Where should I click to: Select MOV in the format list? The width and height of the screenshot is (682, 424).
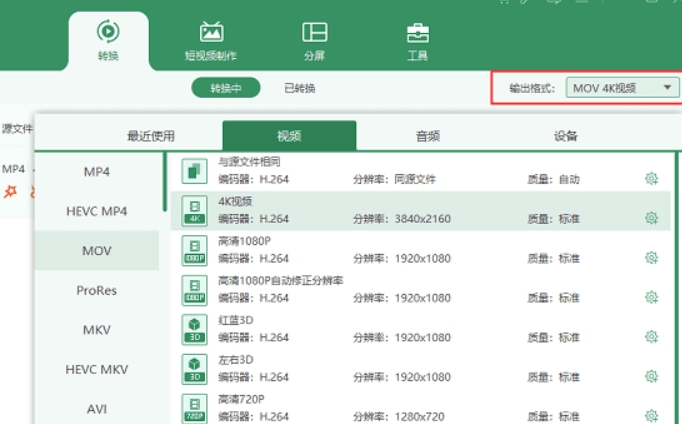click(97, 250)
